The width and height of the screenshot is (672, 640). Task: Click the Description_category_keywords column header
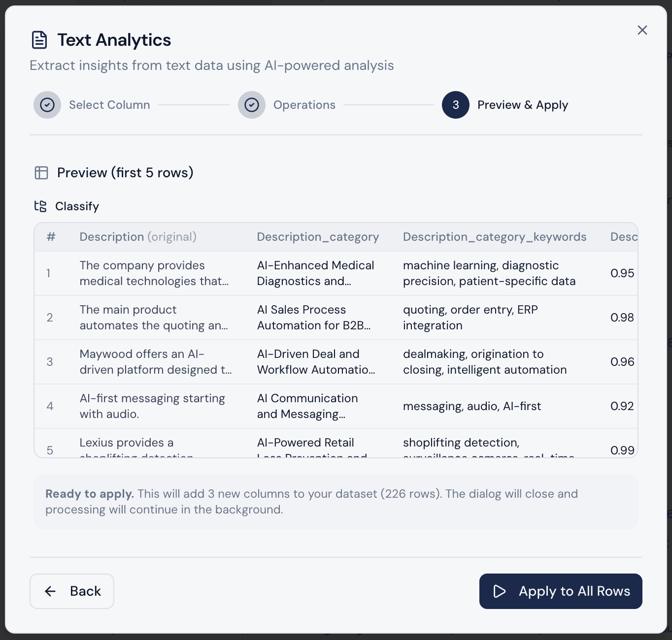tap(495, 237)
